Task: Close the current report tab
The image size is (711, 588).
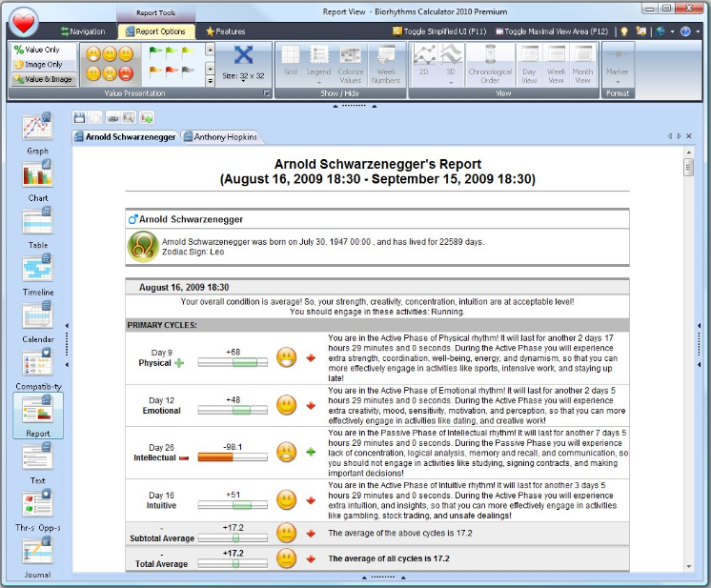Action: pos(689,136)
